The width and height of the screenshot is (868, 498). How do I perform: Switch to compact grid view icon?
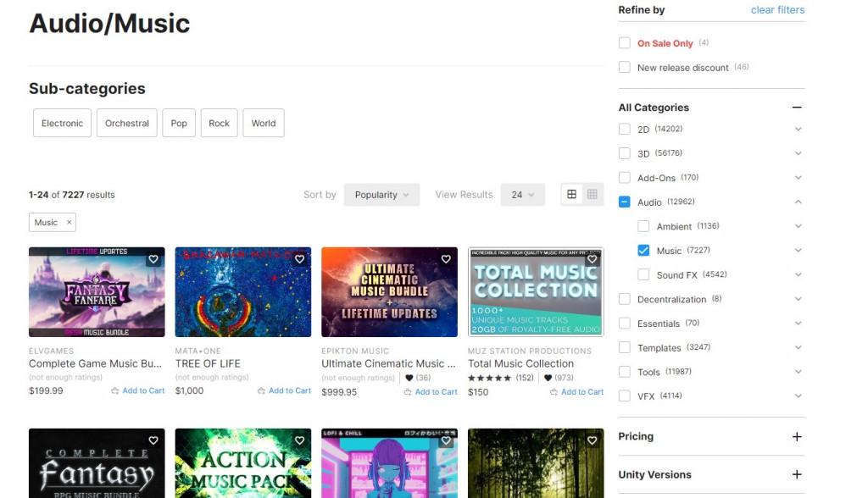pyautogui.click(x=593, y=194)
